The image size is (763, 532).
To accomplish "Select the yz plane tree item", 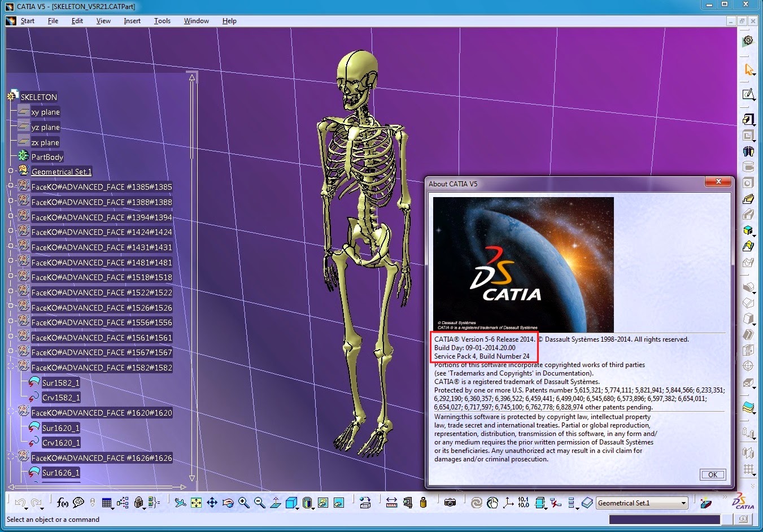I will click(45, 127).
